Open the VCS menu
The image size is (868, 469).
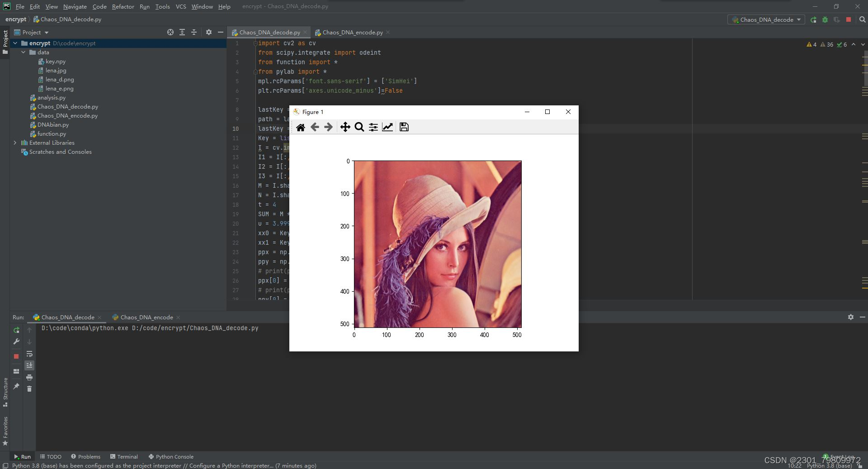[181, 6]
